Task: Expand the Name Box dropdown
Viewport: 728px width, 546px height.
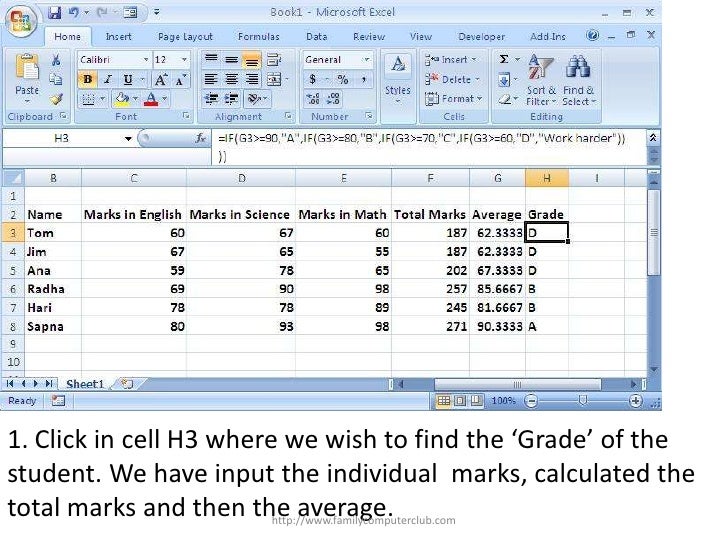Action: point(128,138)
